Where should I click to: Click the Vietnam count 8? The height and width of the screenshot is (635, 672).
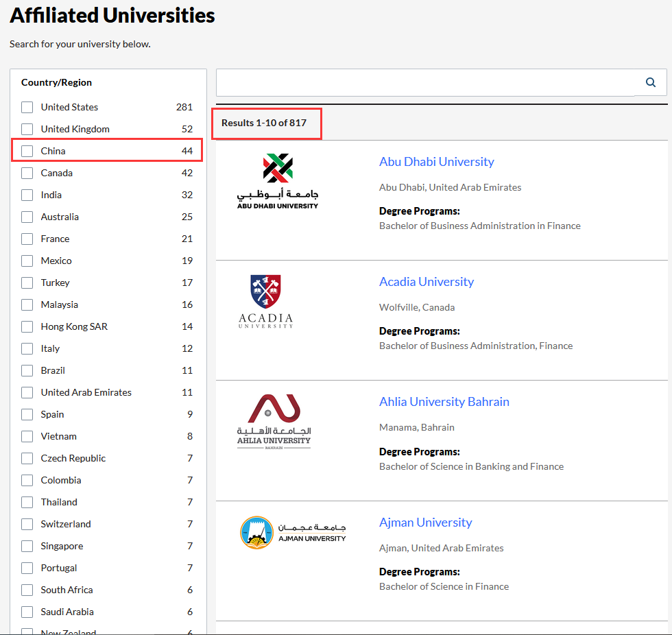pos(190,436)
